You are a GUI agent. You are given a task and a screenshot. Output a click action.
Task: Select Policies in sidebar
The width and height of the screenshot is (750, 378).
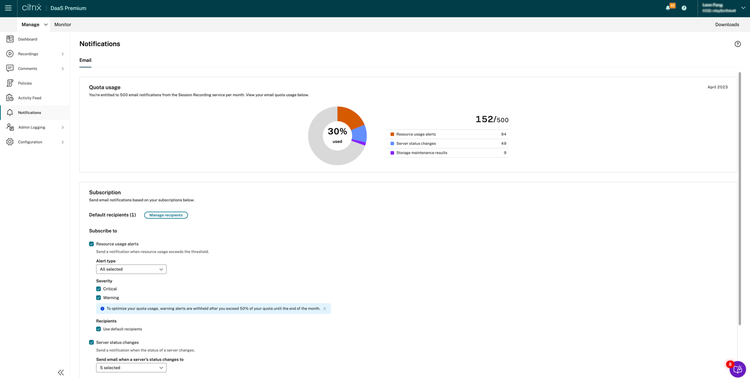pyautogui.click(x=25, y=83)
